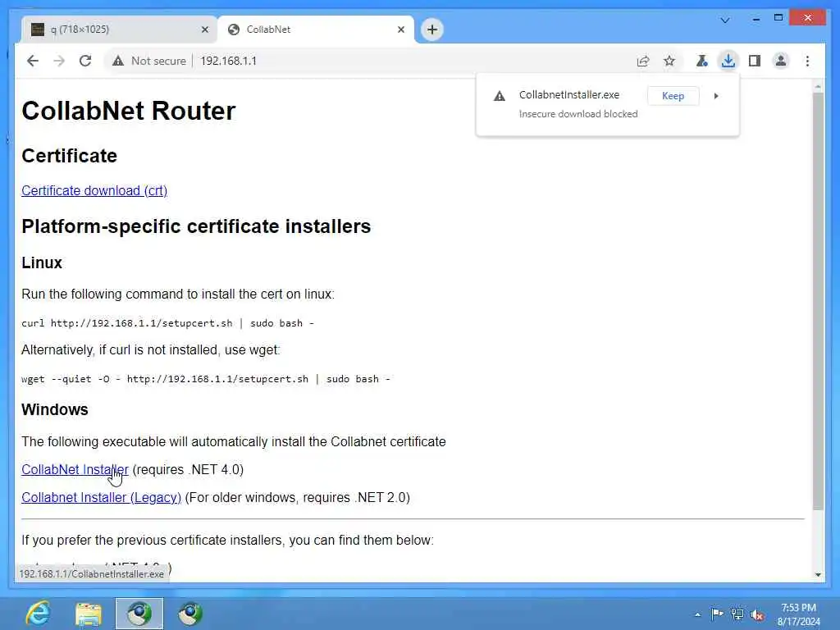Open the taskbar clock showing 7:53 PM
Viewport: 840px width, 630px height.
coord(799,614)
